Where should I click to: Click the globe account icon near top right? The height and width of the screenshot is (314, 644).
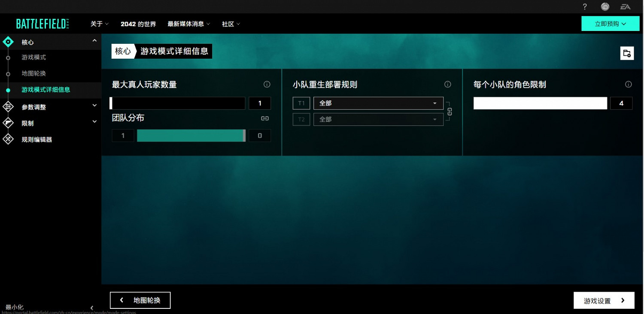coord(605,6)
